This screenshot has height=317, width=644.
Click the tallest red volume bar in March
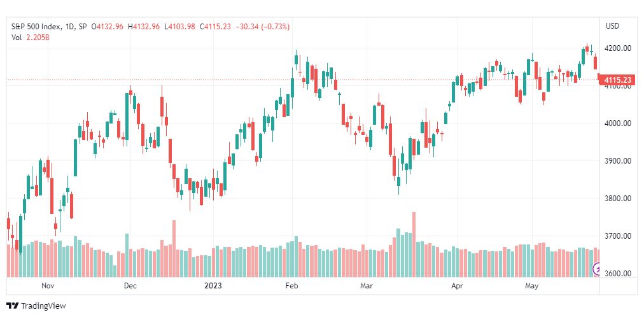pos(414,244)
